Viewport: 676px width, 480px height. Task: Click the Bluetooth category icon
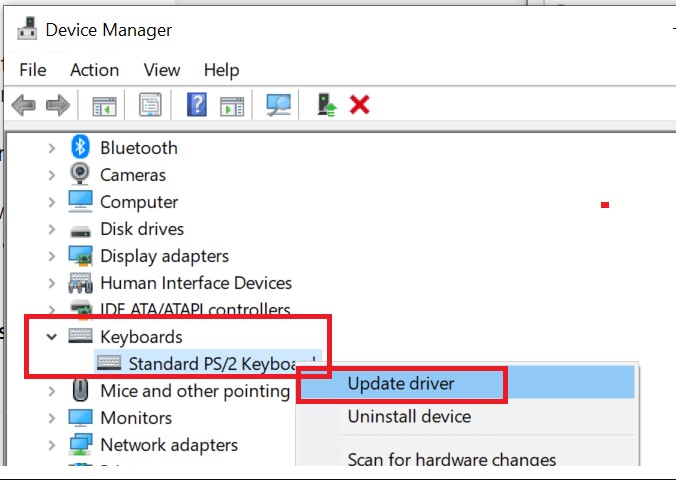click(80, 147)
